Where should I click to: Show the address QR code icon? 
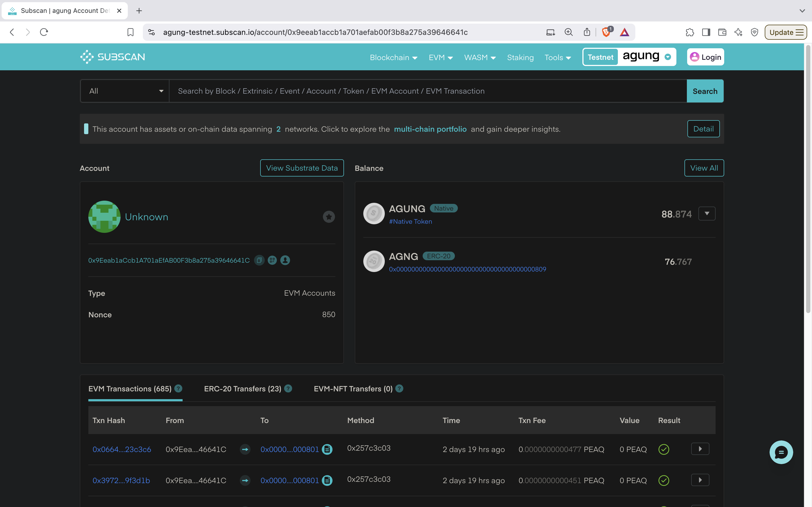coord(272,260)
